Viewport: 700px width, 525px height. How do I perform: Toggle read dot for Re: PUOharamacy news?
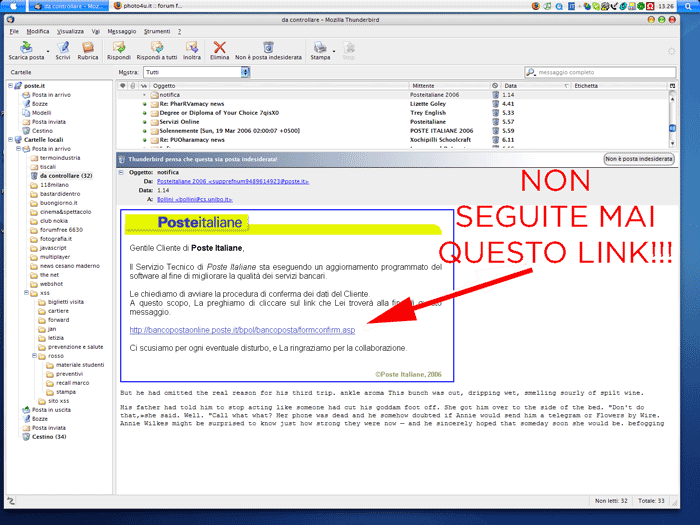pos(144,140)
